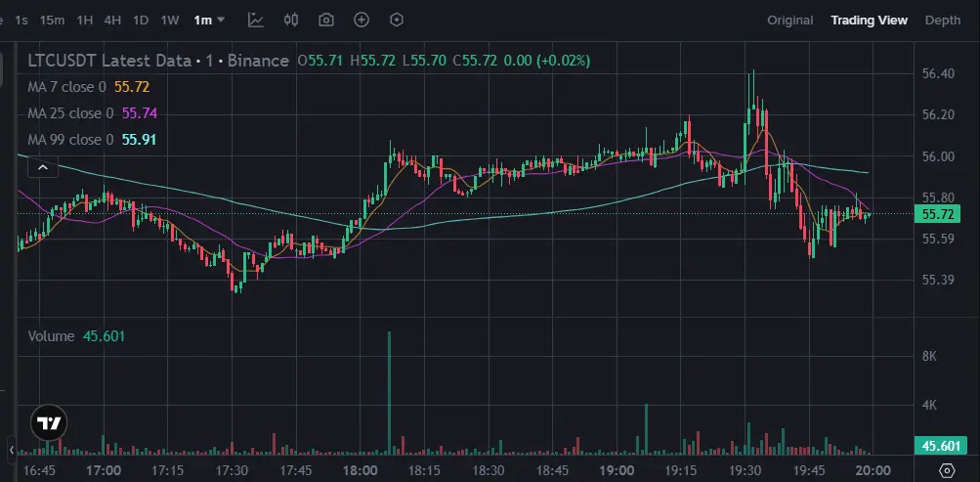Open the 1m interval dropdown

209,20
